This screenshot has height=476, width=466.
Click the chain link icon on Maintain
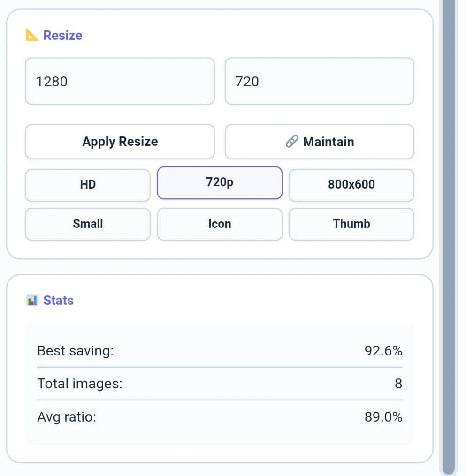pyautogui.click(x=292, y=142)
